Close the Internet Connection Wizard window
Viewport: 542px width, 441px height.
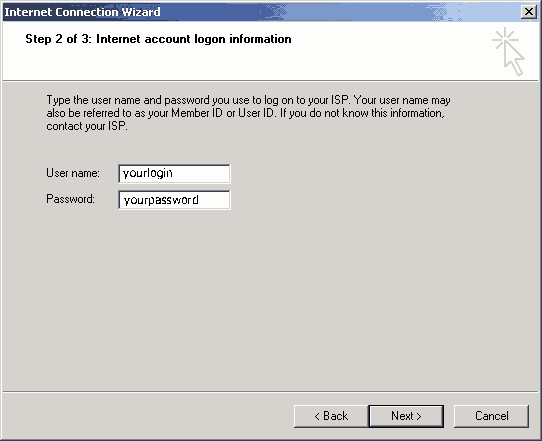[x=529, y=12]
